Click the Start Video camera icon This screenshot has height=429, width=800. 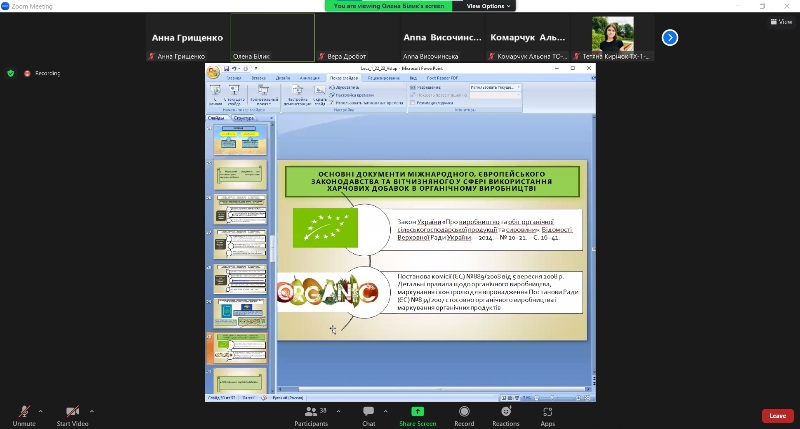tap(73, 411)
